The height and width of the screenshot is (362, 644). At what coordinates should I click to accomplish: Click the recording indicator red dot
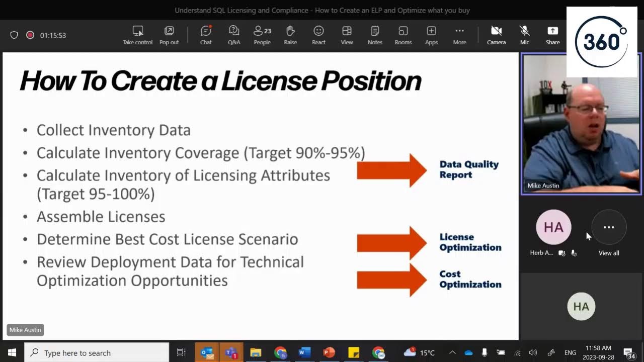click(30, 35)
